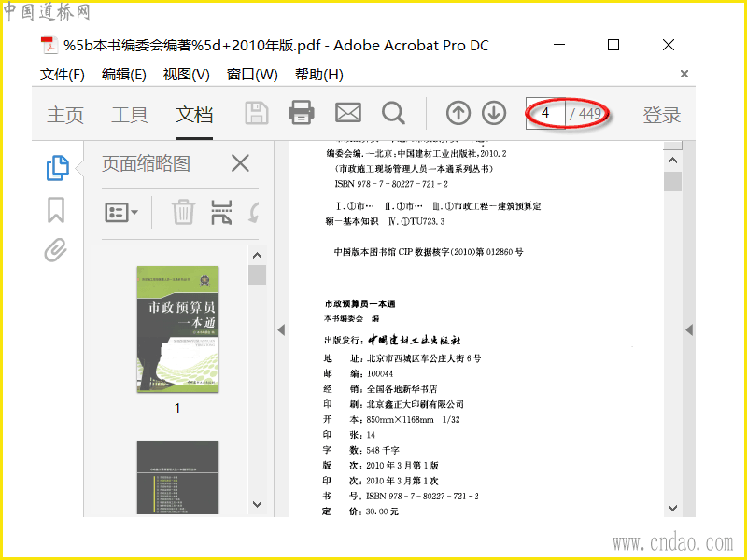
Task: Open page thumbnails sidebar icon
Action: 58,168
